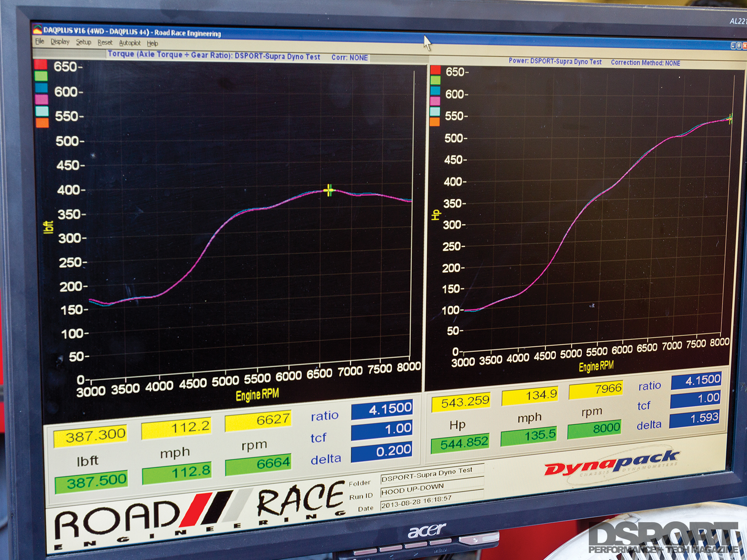Click the yellow 134.9 mph value
Screen dimensions: 747x560
(x=530, y=396)
